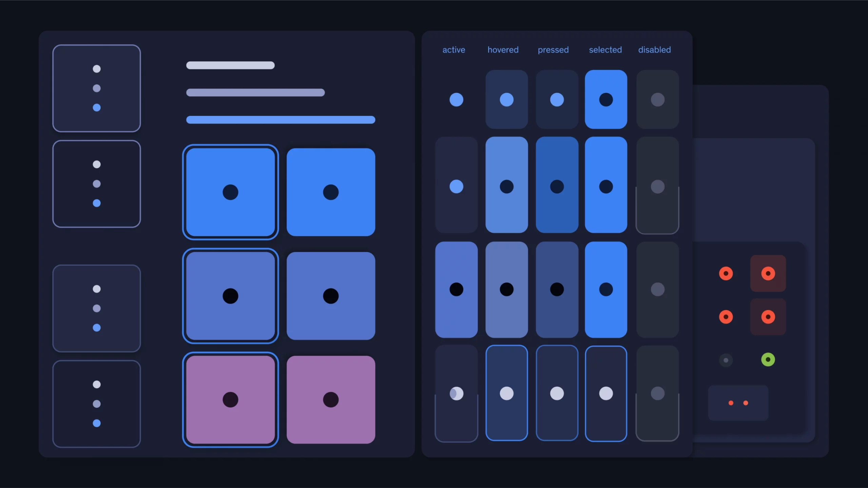Click the dot in the top row under 'active'
Viewport: 868px width, 488px height.
456,100
